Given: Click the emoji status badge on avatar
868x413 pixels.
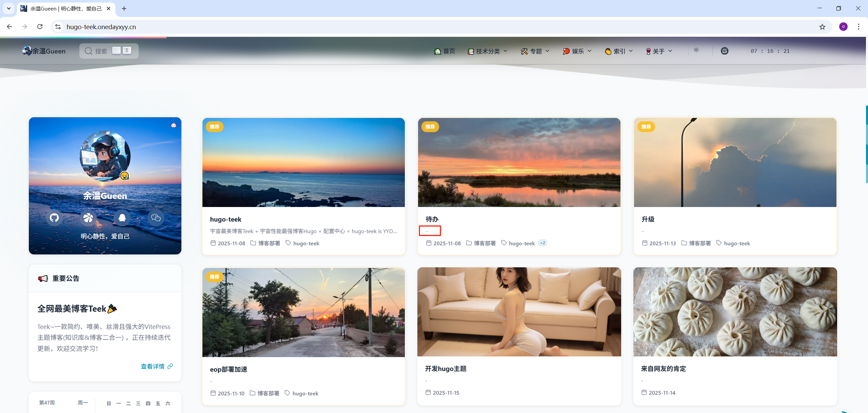Looking at the screenshot, I should point(125,176).
